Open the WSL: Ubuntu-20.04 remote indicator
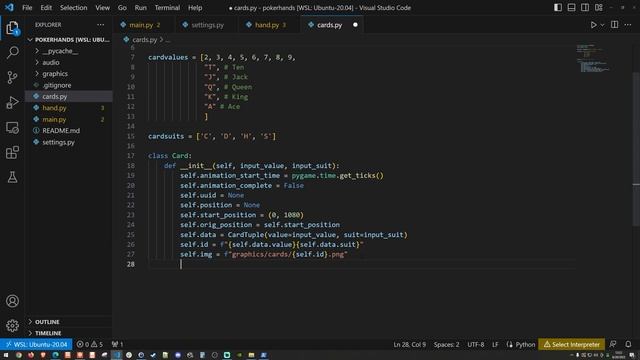The width and height of the screenshot is (640, 360). click(x=36, y=344)
